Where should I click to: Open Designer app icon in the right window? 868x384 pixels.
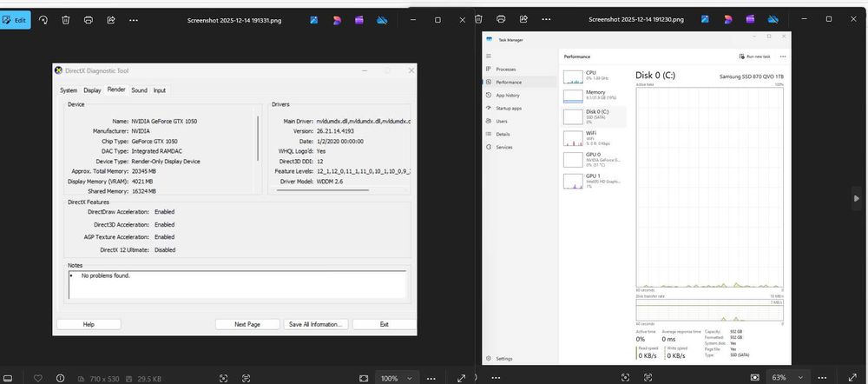pos(727,19)
